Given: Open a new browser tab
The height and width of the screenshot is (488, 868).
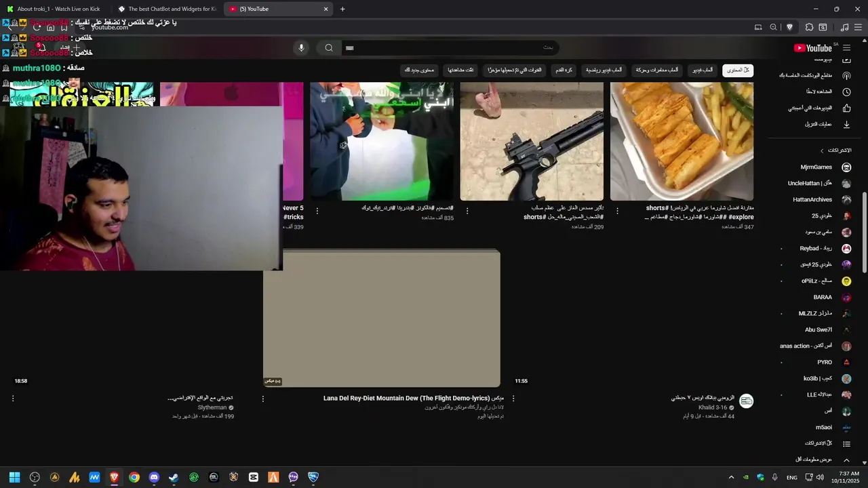Looking at the screenshot, I should 342,9.
